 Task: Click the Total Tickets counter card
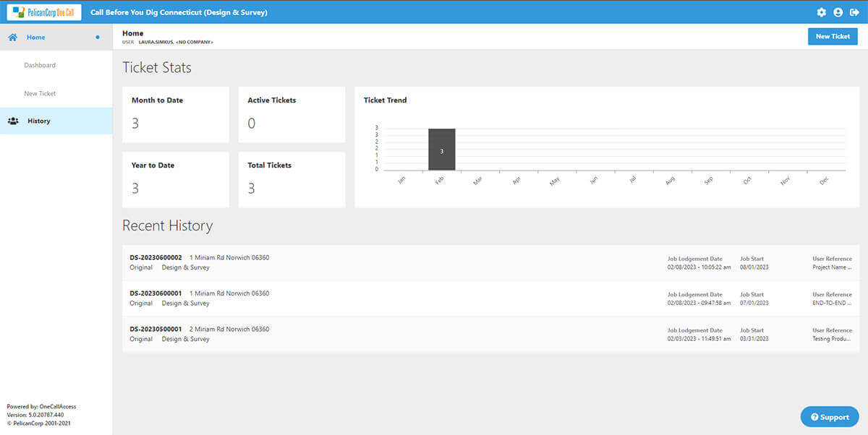tap(292, 179)
